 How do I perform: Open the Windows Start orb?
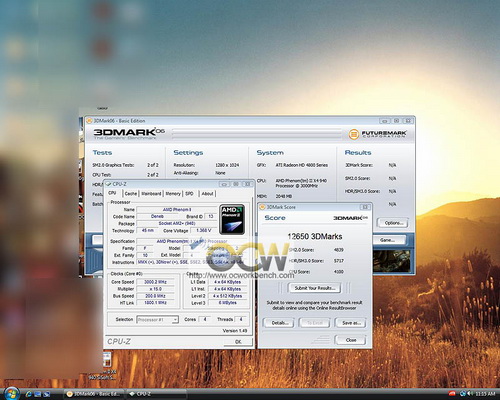11,394
